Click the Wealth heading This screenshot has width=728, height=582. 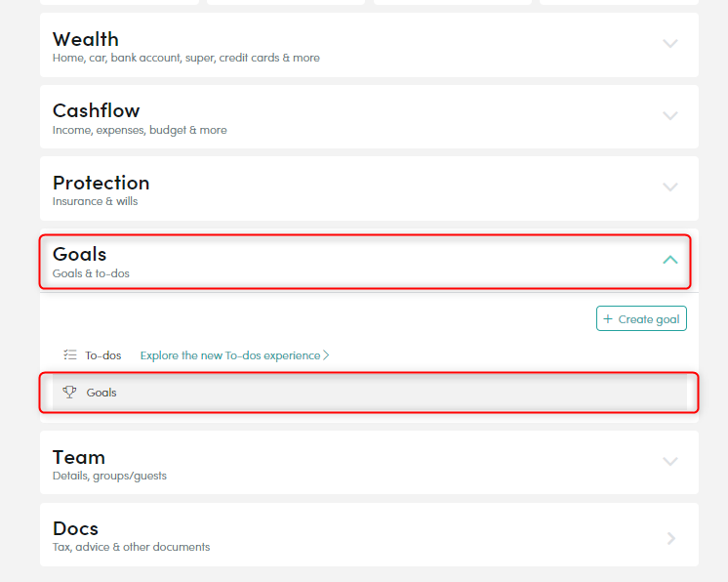point(86,39)
